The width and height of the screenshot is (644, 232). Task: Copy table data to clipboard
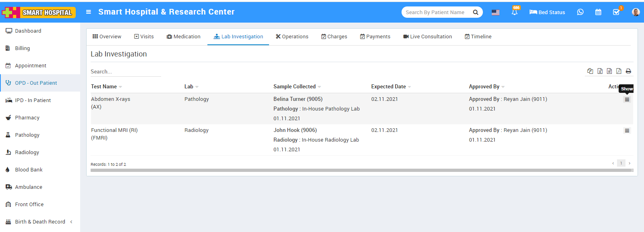click(x=590, y=71)
